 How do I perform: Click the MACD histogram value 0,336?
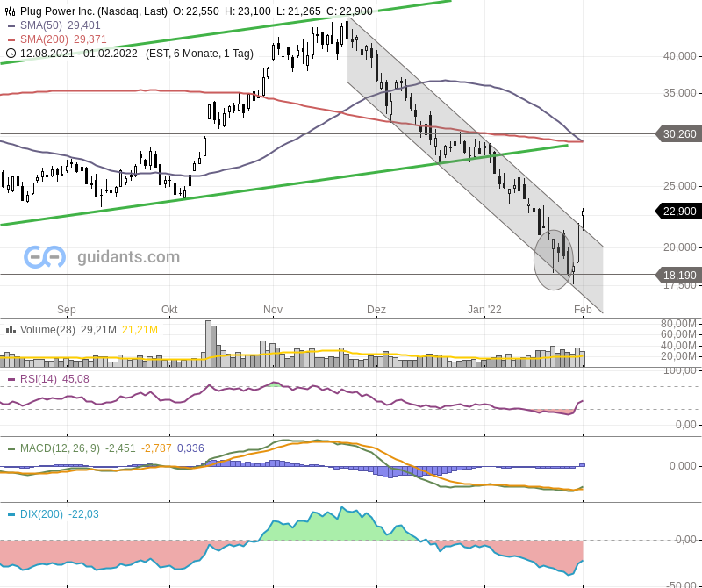[x=190, y=448]
